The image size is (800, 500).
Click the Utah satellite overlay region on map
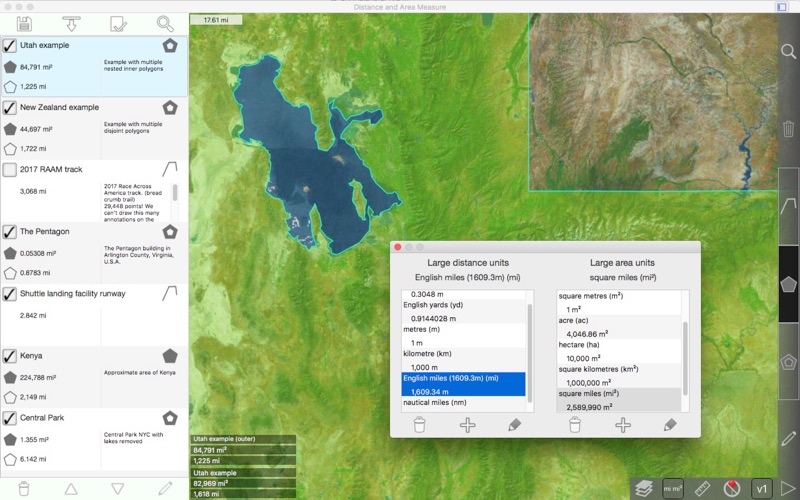pos(653,102)
